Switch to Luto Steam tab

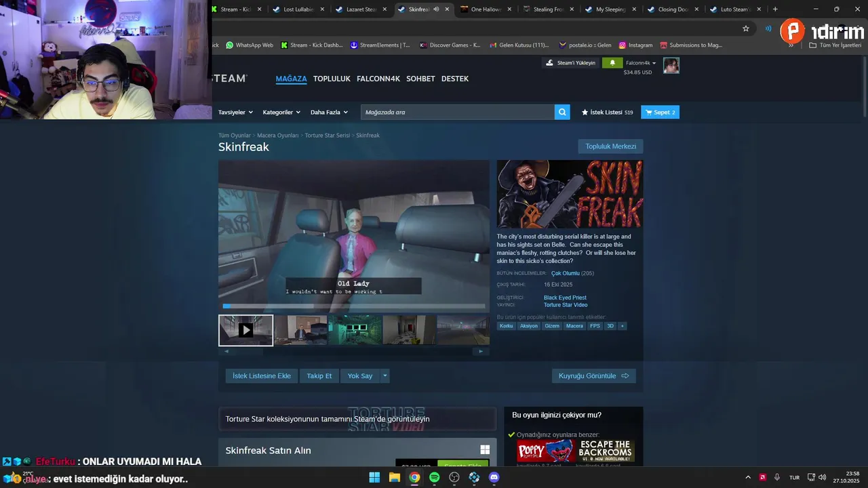point(736,9)
